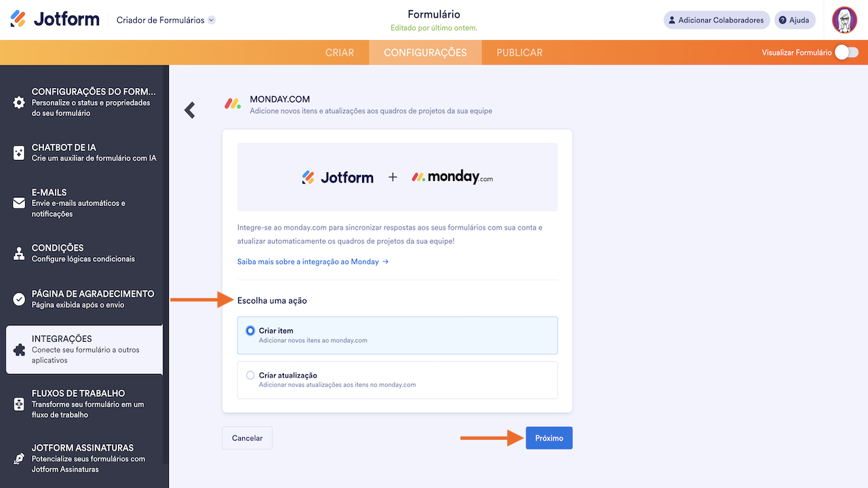Toggle the Visualizar Formulário switch
The width and height of the screenshot is (868, 488).
tap(846, 52)
